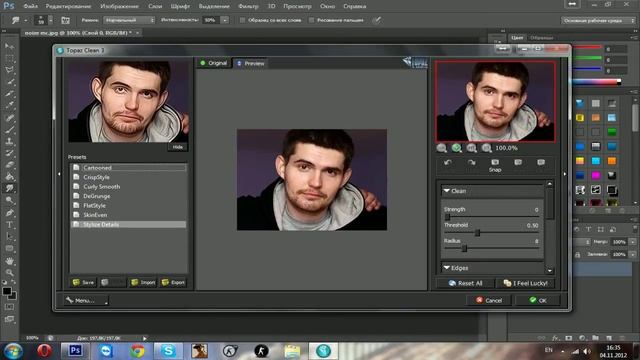Click the Windows Start orb
The image size is (640, 360).
(13, 351)
